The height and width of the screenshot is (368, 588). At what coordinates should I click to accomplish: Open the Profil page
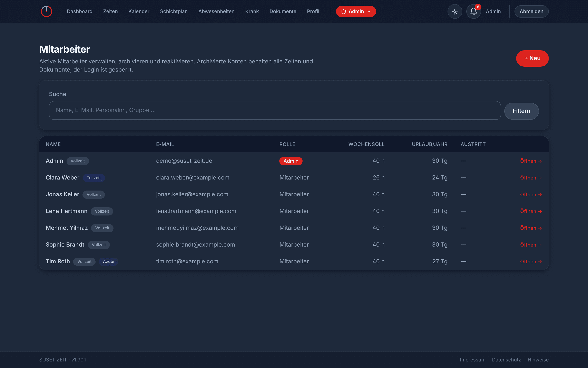pyautogui.click(x=313, y=11)
